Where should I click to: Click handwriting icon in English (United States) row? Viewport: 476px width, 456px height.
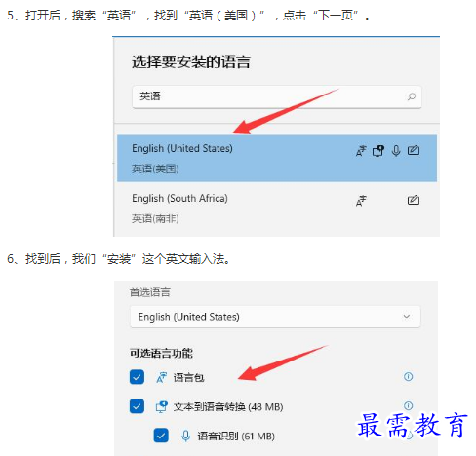click(x=414, y=150)
